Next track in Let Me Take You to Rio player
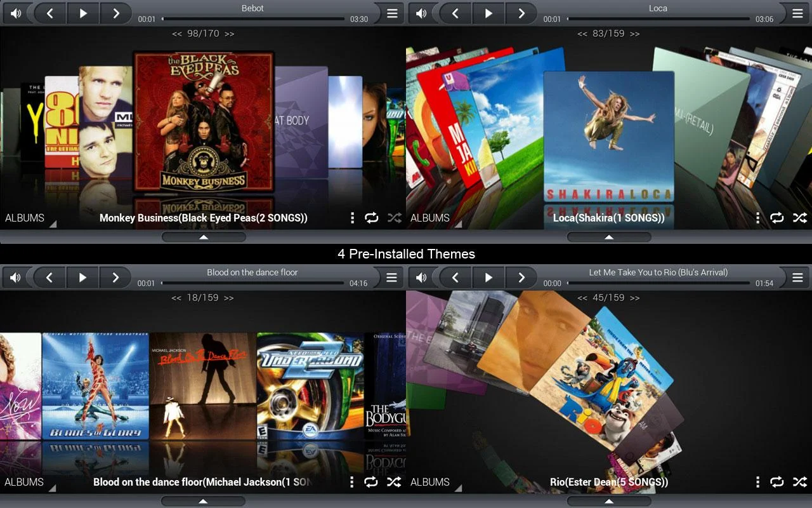Screen dimensions: 812x508 (521, 277)
